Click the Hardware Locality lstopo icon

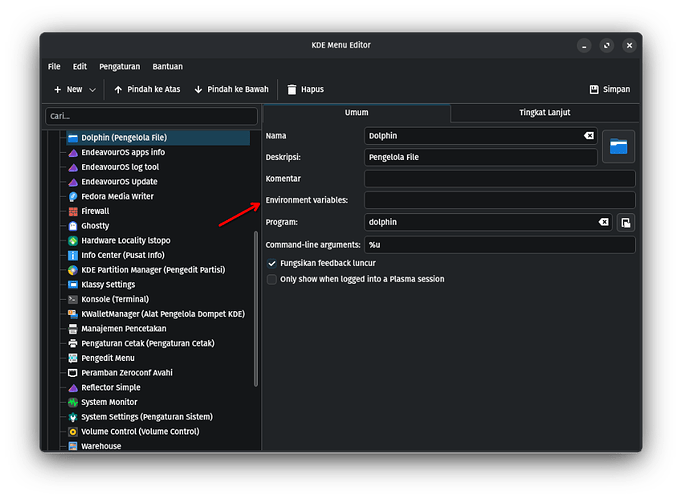[73, 241]
